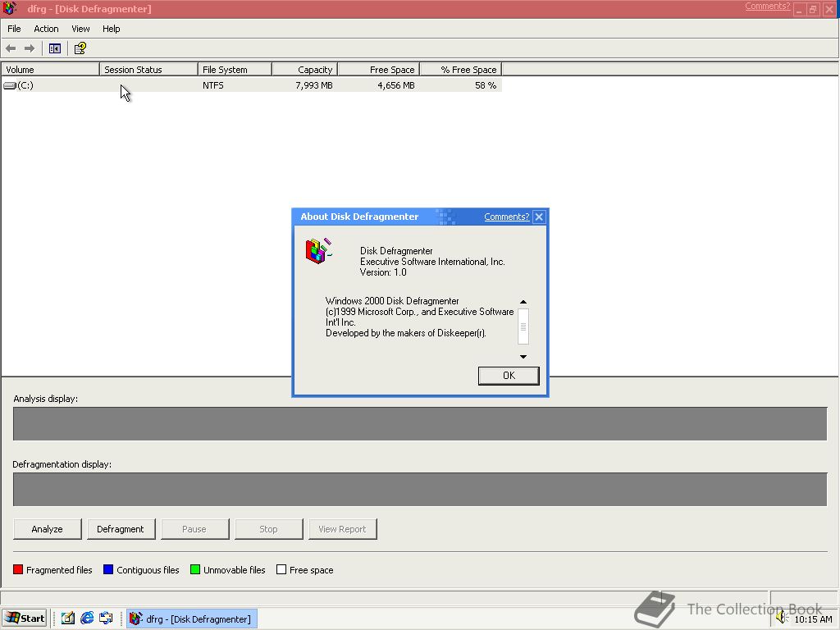Image resolution: width=840 pixels, height=630 pixels.
Task: Launch Internet Explorer from quick launch
Action: 87,619
